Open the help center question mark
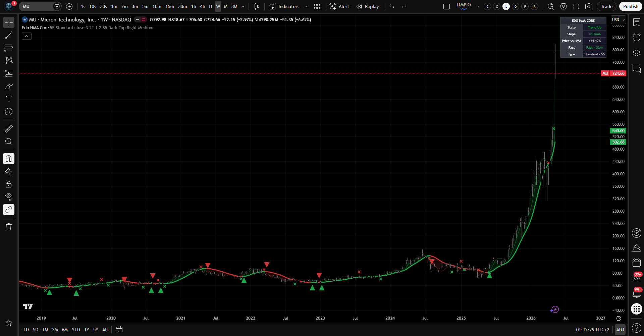This screenshot has width=644, height=336. coord(636,328)
